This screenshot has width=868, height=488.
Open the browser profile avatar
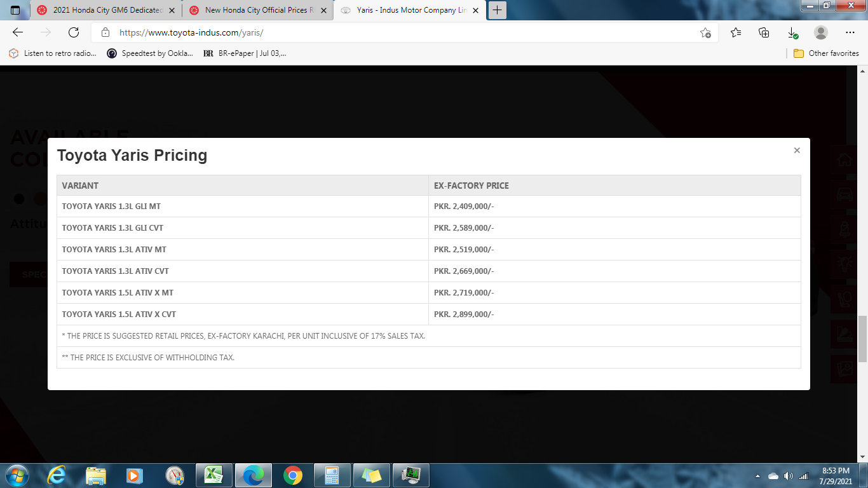tap(821, 32)
